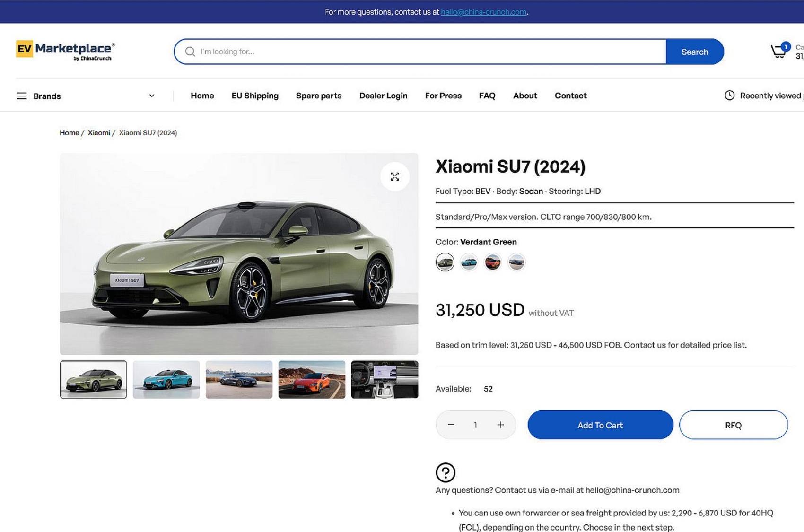
Task: Click the RFQ button
Action: [x=733, y=425]
